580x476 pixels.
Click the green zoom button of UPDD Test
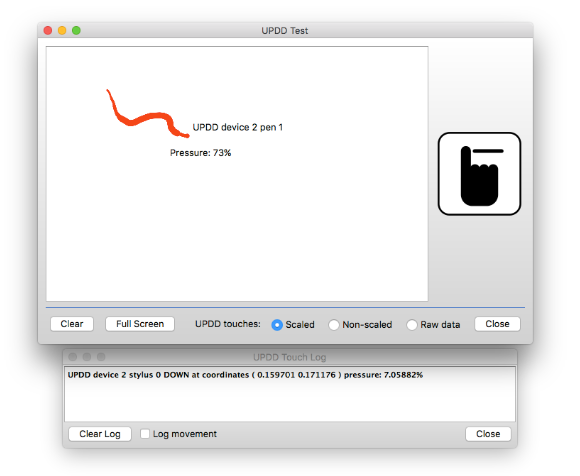point(76,30)
